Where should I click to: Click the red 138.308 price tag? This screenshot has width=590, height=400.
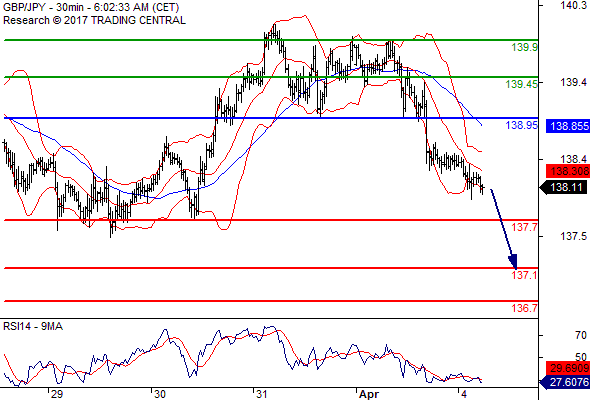[568, 171]
